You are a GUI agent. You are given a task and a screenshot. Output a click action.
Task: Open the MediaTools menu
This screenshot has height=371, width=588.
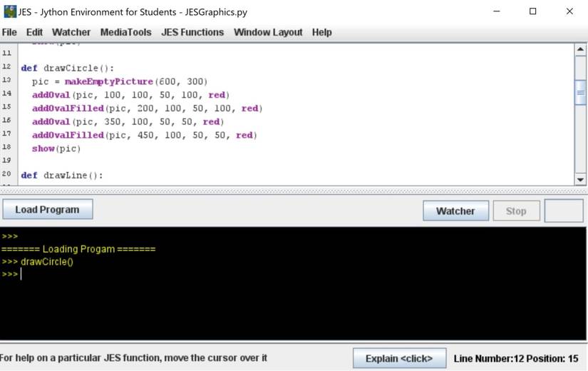tap(125, 32)
